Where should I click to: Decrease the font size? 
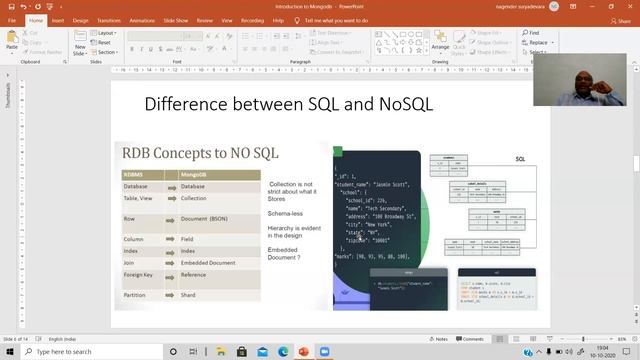[218, 36]
